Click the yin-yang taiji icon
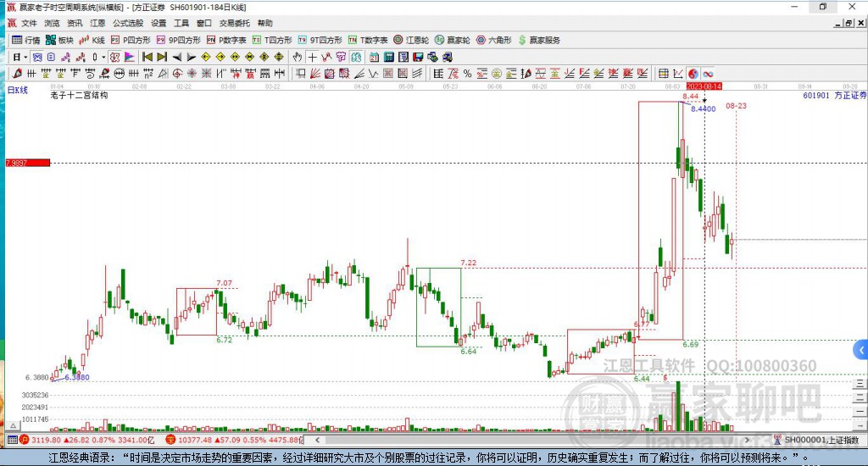868x466 pixels. coord(693,74)
